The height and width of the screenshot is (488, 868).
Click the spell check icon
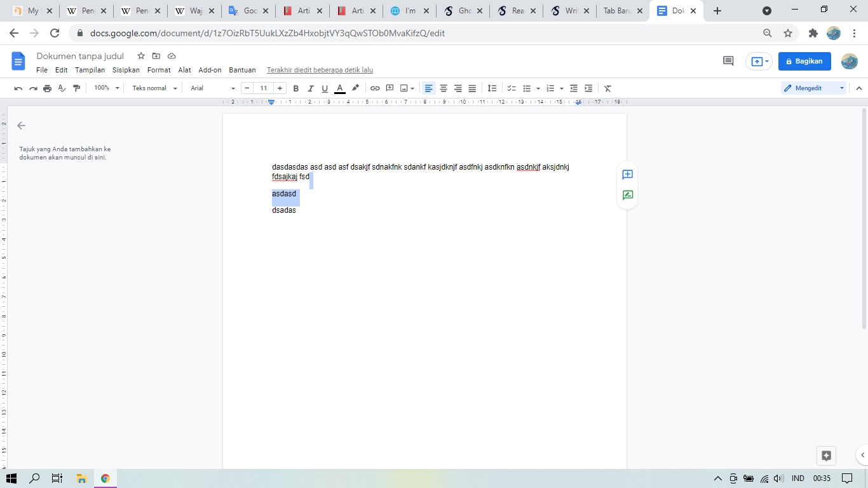coord(62,88)
